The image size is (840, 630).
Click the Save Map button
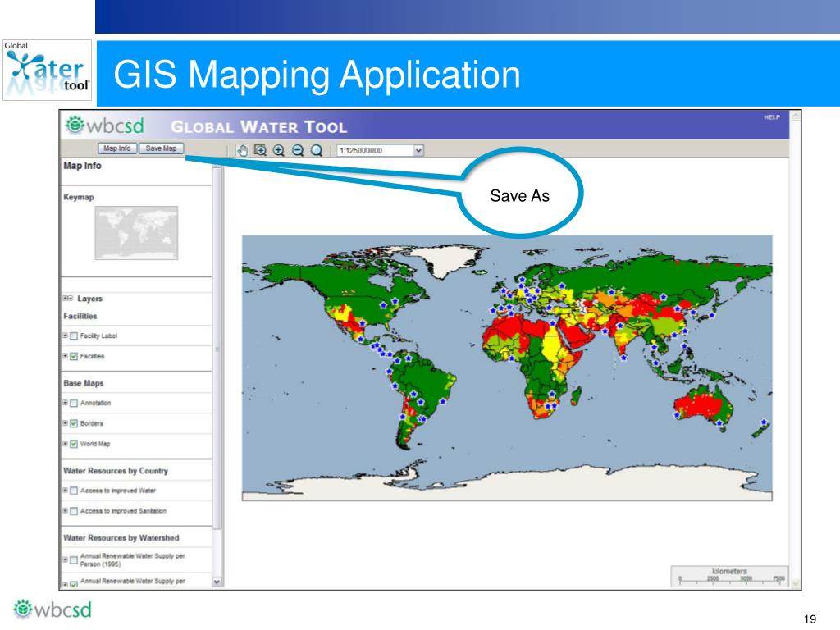tap(162, 148)
